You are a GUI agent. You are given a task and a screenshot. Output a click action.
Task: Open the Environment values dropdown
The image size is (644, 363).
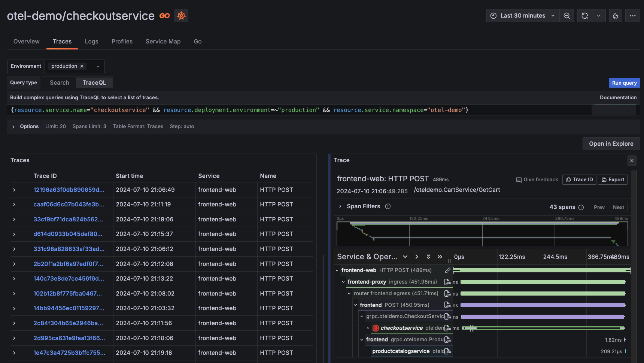[98, 66]
